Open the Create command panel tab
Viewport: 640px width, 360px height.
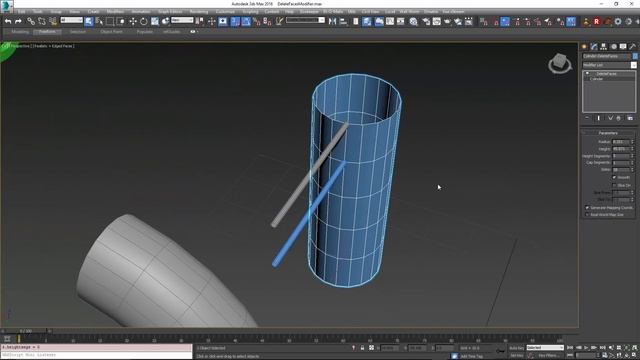pos(584,47)
